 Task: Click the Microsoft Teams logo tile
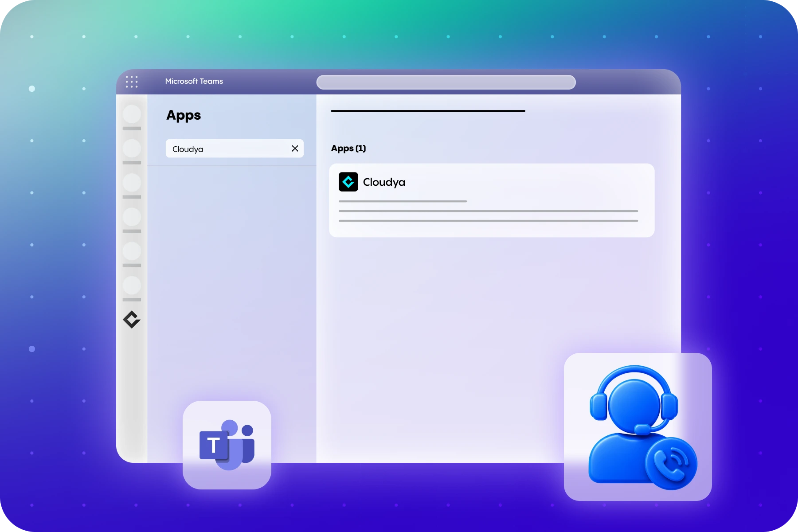click(227, 445)
